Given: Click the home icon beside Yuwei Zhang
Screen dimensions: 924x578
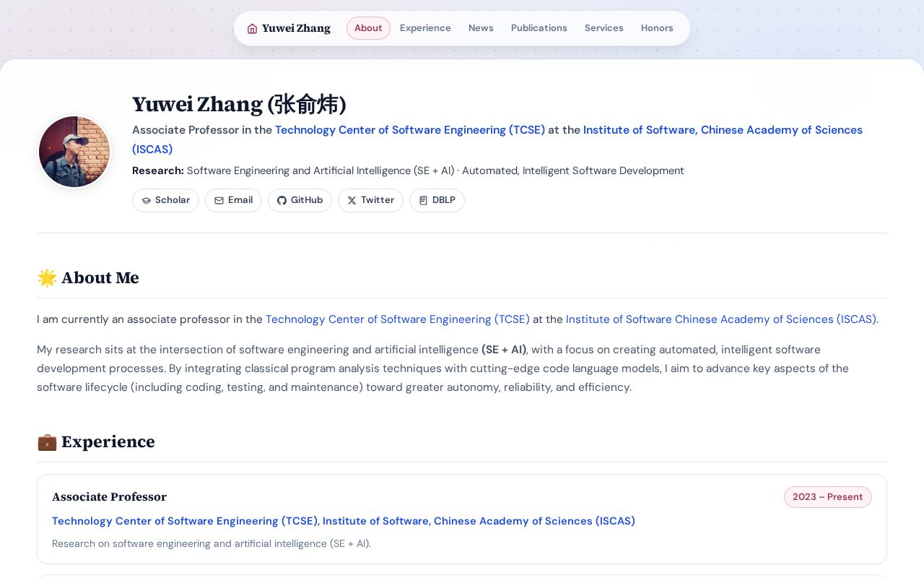Looking at the screenshot, I should coord(252,29).
